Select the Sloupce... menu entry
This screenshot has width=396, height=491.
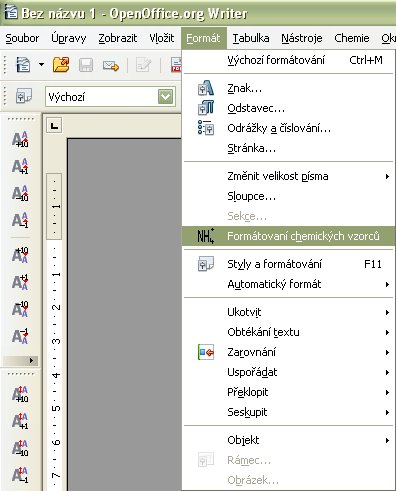pyautogui.click(x=289, y=196)
